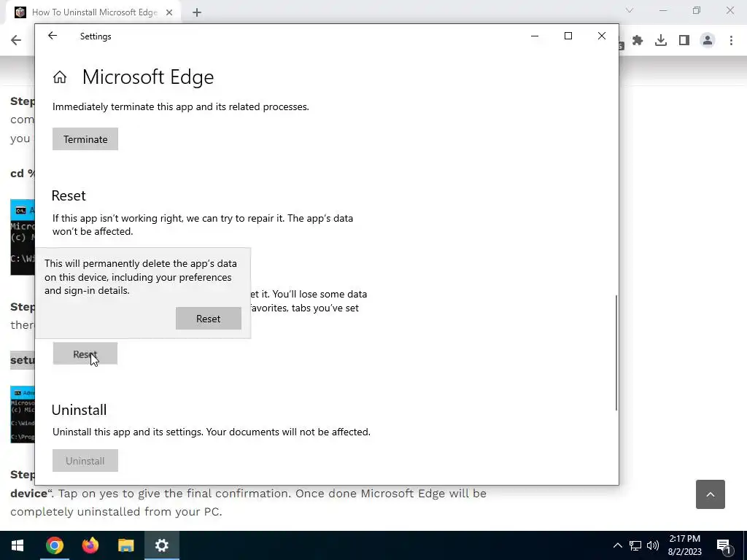Open the taskbar clock and date
The image size is (747, 560).
684,545
